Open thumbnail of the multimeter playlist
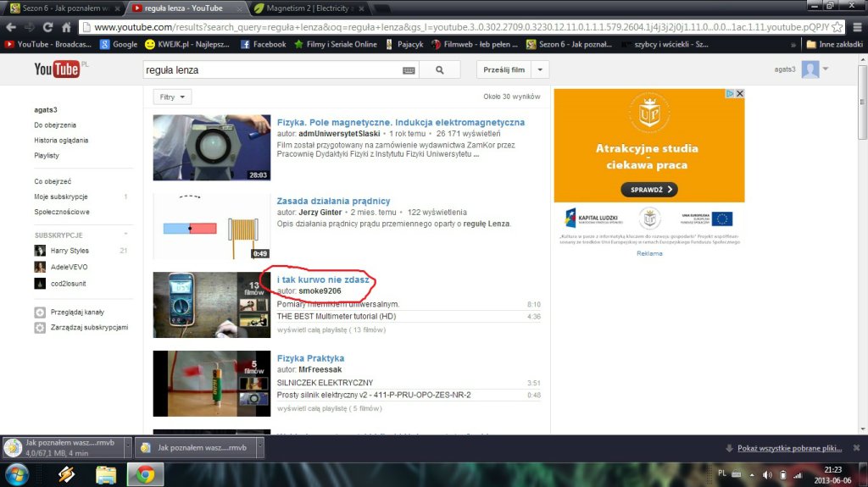This screenshot has height=487, width=868. click(x=212, y=304)
